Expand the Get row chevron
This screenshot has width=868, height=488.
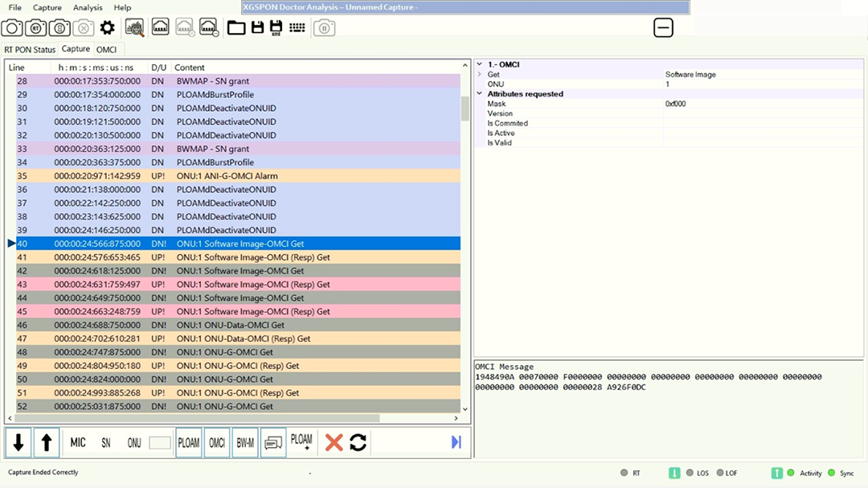click(x=480, y=75)
